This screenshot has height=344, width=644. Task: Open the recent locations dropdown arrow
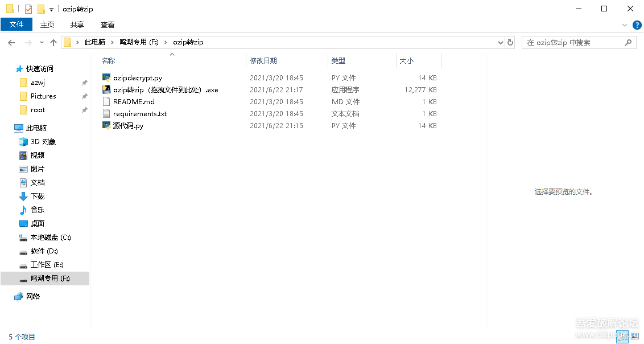(x=42, y=42)
